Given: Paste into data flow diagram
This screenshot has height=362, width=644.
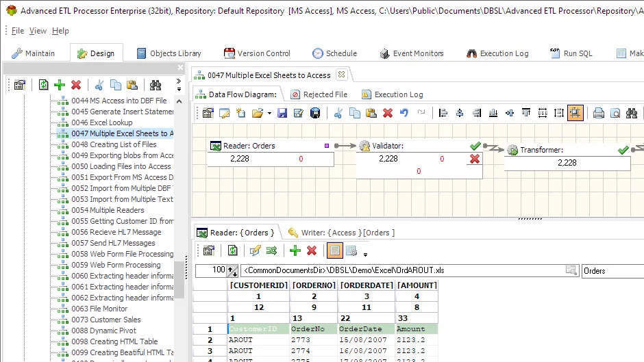Looking at the screenshot, I should click(371, 113).
